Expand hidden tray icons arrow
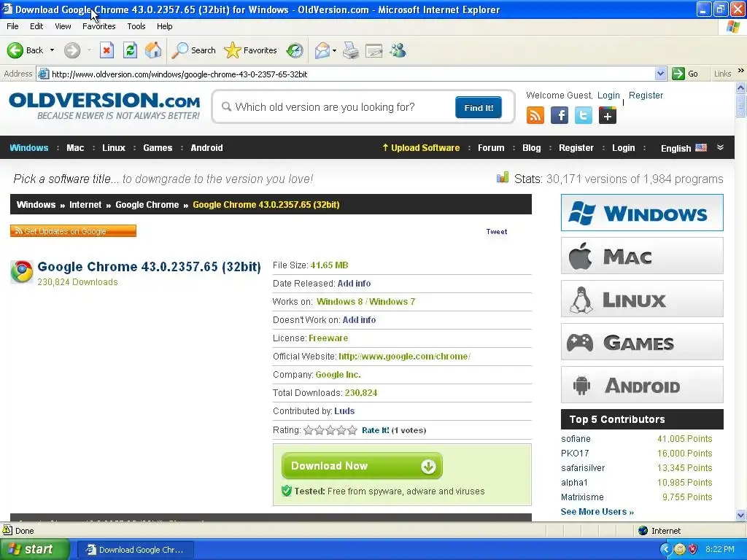 (665, 549)
